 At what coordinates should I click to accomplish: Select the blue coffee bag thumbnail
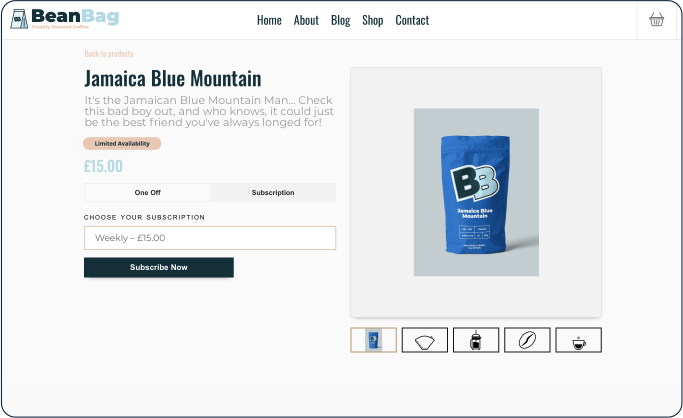click(x=373, y=340)
